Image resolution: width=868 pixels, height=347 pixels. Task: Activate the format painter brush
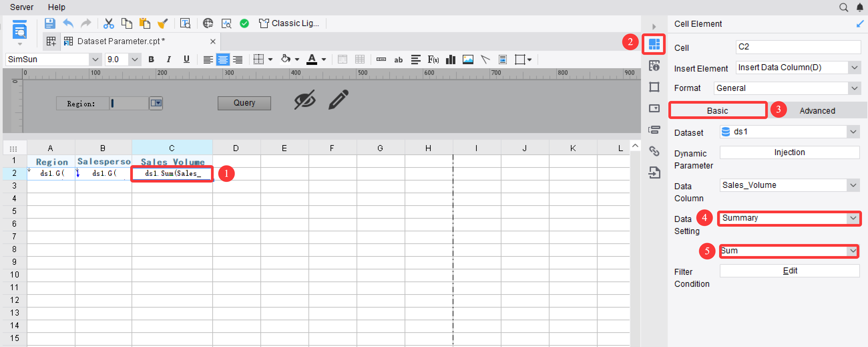coord(163,23)
